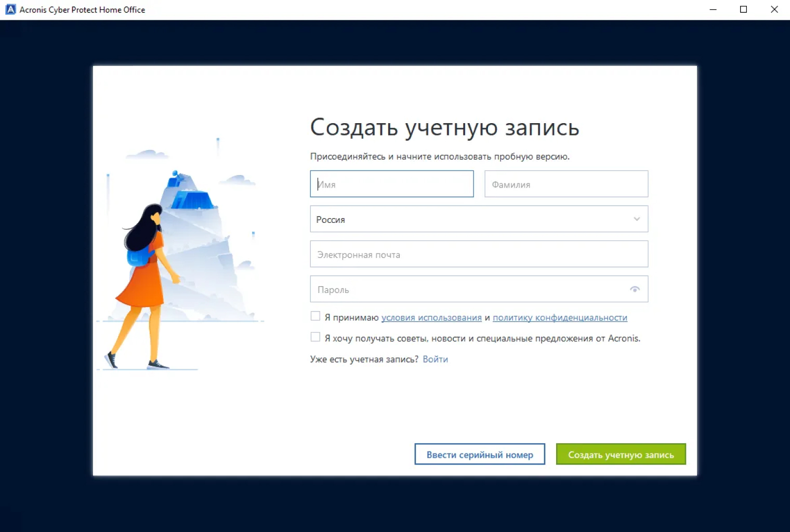The height and width of the screenshot is (532, 790).
Task: Click the Acronis logo icon in title bar
Action: pos(10,9)
